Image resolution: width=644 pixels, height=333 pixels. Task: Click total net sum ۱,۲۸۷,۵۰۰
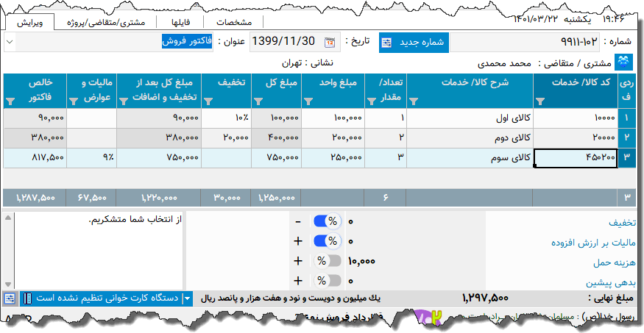(x=36, y=198)
